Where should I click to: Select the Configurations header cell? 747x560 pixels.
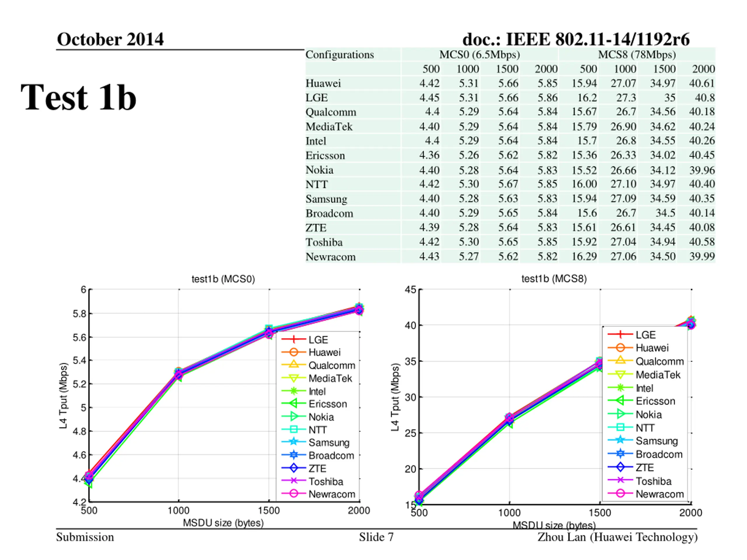point(339,55)
